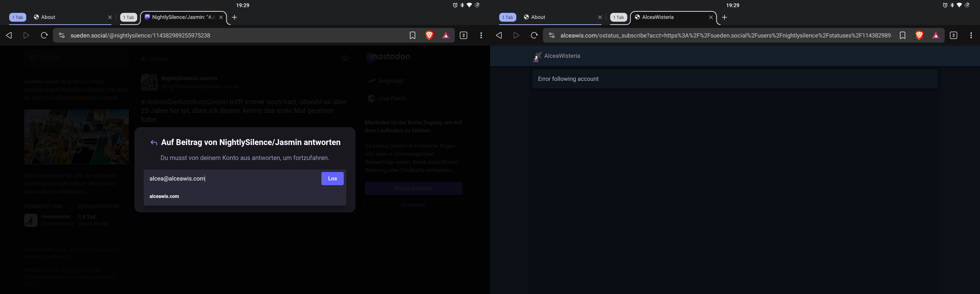Click the AlceaWisteria header link
This screenshot has width=980, height=294.
pos(562,56)
